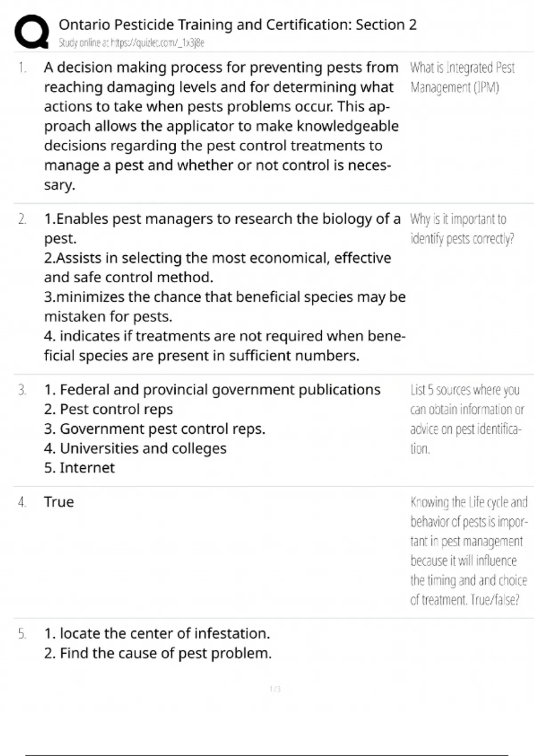Click the 'identify pests correctly' question
The width and height of the screenshot is (534, 756).
(462, 229)
